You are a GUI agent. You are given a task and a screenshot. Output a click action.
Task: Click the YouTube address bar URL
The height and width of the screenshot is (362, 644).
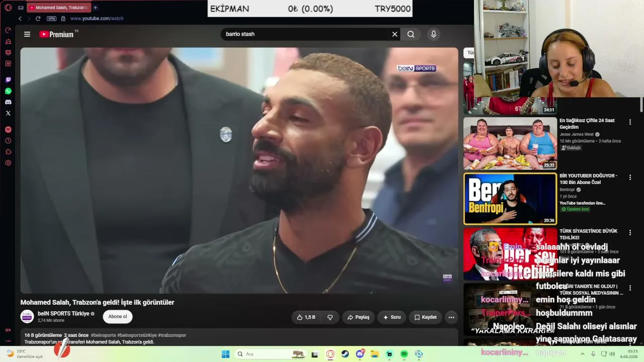pos(97,19)
